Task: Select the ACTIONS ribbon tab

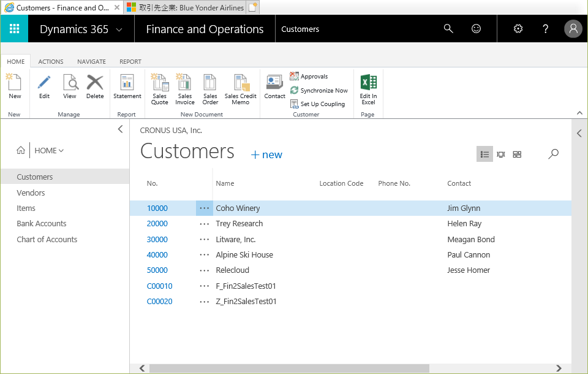Action: coord(51,61)
